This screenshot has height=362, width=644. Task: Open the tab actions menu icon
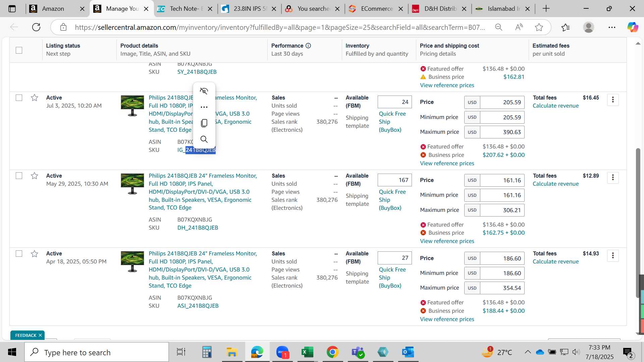[x=12, y=9]
